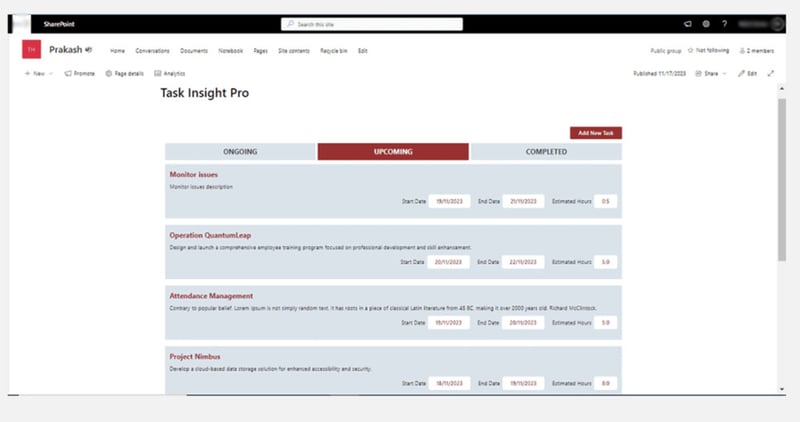Switch to the COMPLETED tab

point(546,152)
